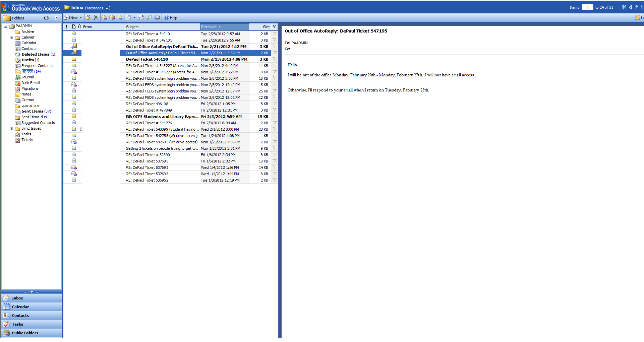Open the Calendar tab in bottom navigation
Image resolution: width=644 pixels, height=342 pixels.
tap(20, 307)
